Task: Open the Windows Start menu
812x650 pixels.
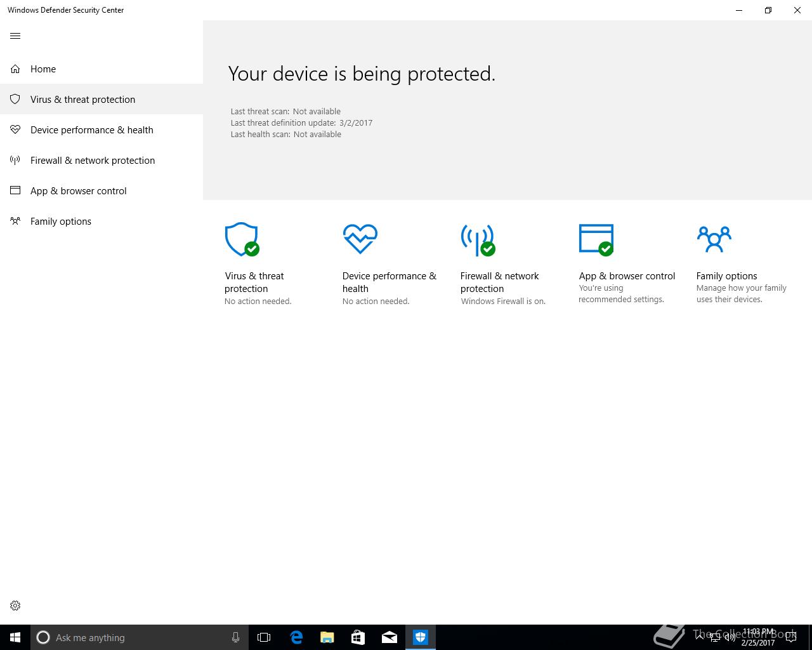Action: pyautogui.click(x=15, y=637)
